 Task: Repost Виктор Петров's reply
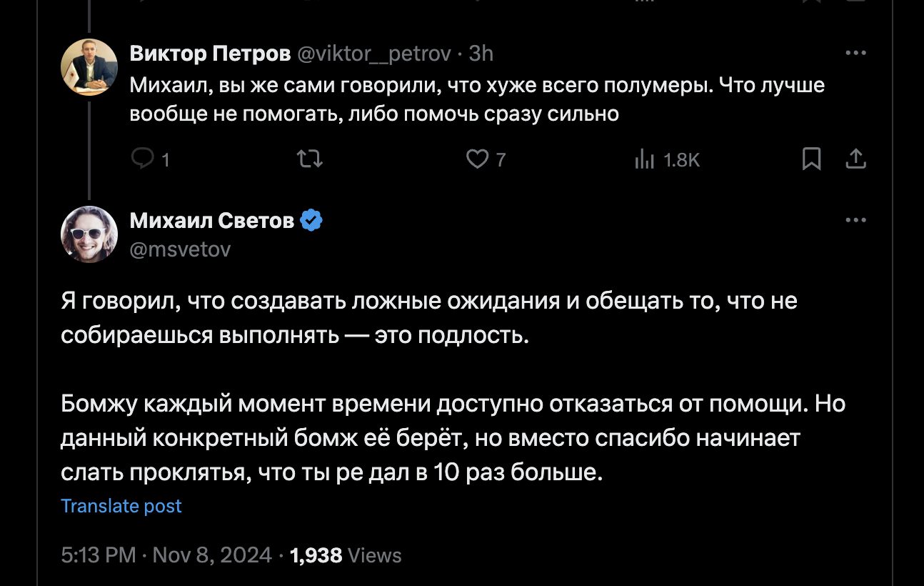pyautogui.click(x=309, y=159)
